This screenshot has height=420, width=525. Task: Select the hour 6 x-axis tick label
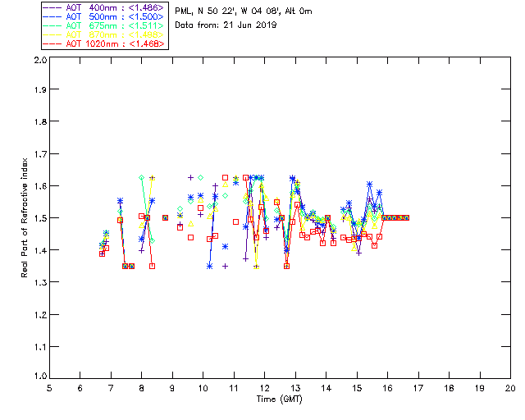pos(80,388)
